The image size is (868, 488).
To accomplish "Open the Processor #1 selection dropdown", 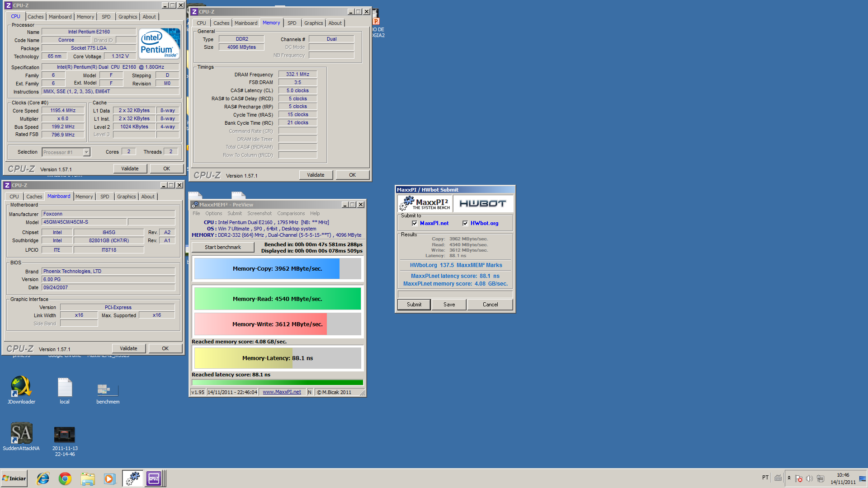I will tap(66, 152).
